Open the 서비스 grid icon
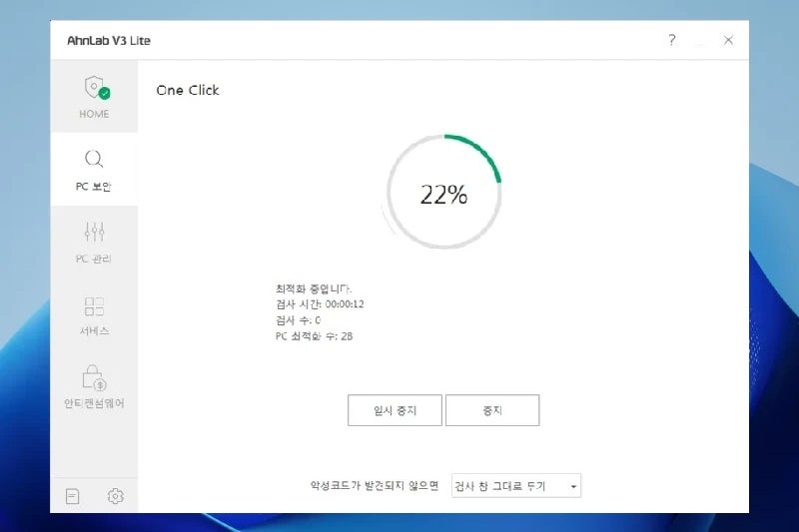The width and height of the screenshot is (799, 532). [x=94, y=306]
